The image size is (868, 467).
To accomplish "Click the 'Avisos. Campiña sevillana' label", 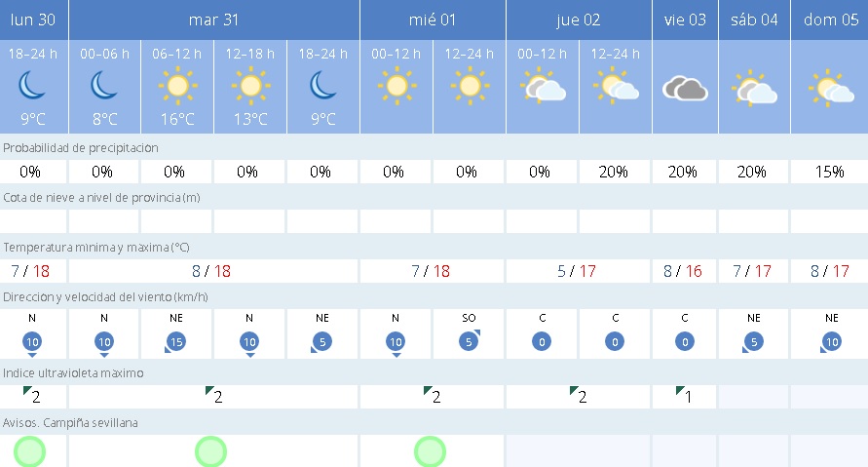I will (x=71, y=423).
